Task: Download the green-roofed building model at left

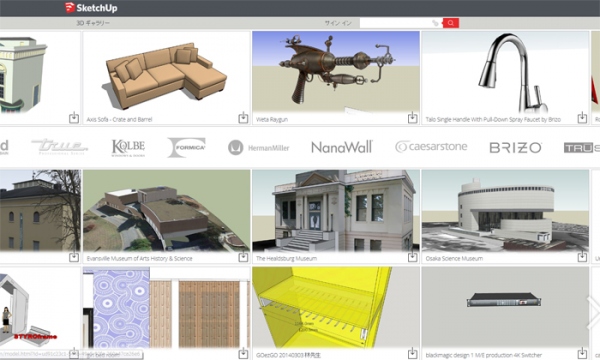Action: tap(74, 117)
